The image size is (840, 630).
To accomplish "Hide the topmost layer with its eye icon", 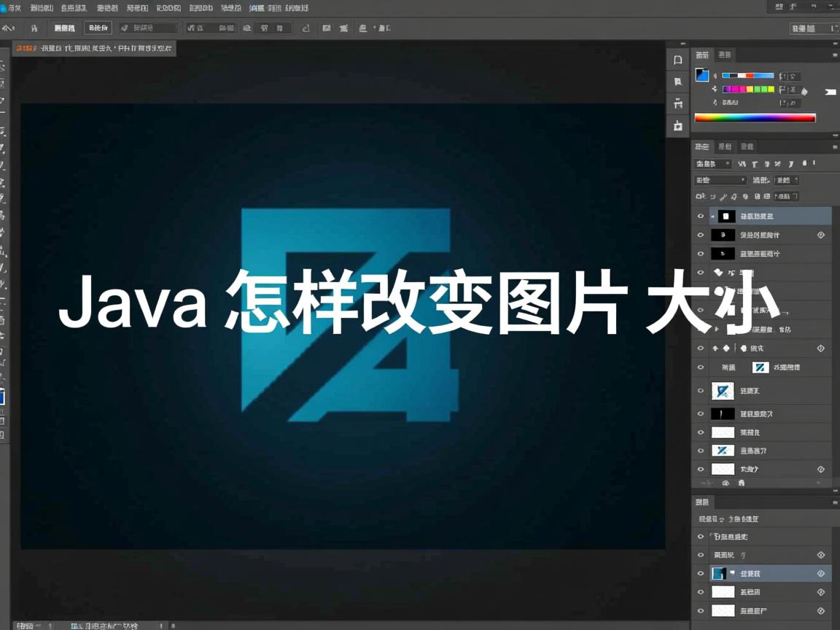I will pyautogui.click(x=701, y=216).
